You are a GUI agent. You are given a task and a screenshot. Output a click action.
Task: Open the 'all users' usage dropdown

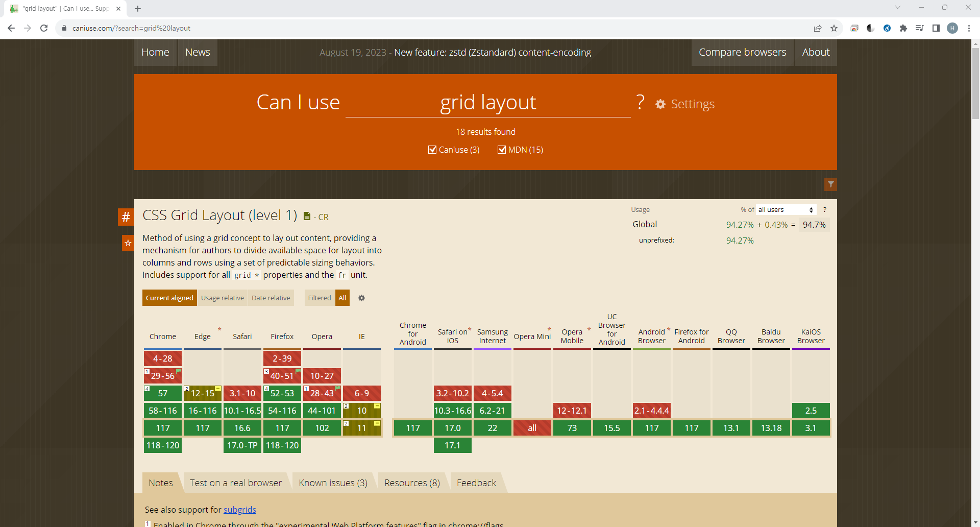coord(786,209)
